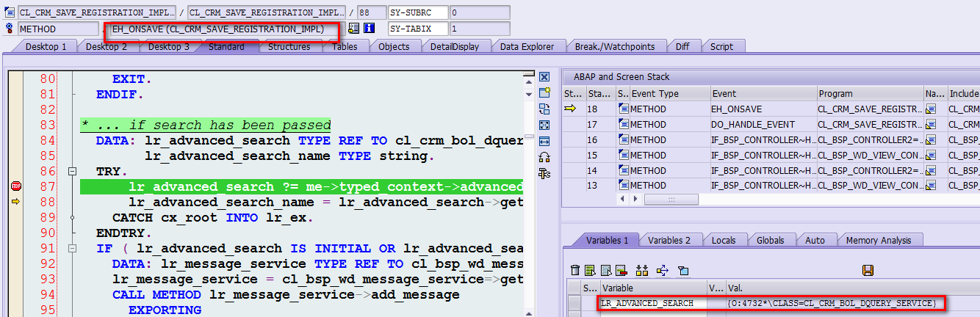Click the Services of the Tool icon
The height and width of the screenshot is (317, 980).
pyautogui.click(x=544, y=157)
